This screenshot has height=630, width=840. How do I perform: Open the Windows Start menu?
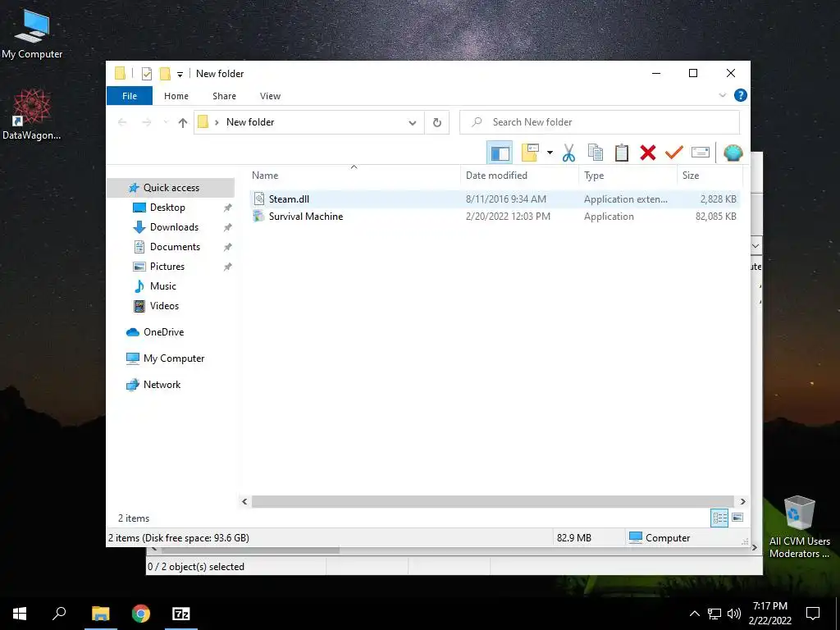(20, 614)
